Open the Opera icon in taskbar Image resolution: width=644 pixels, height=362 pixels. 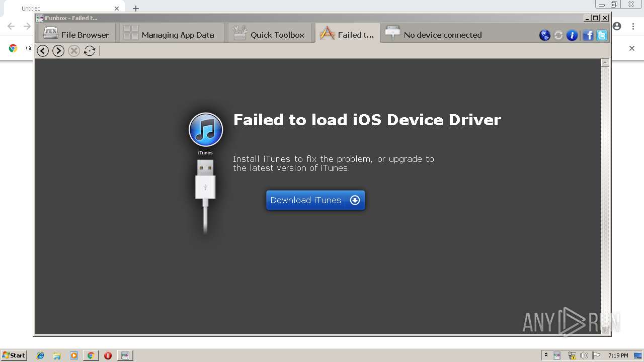[108, 355]
